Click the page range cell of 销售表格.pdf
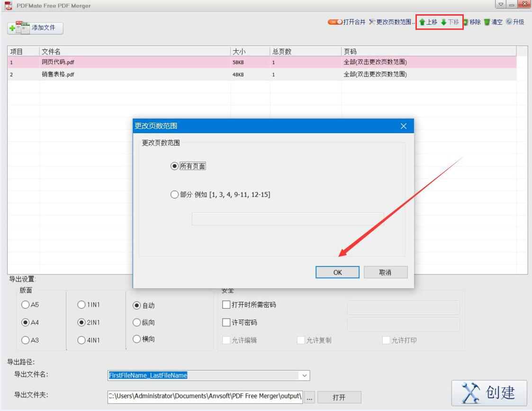Viewport: 532px width, 411px height. pos(375,74)
